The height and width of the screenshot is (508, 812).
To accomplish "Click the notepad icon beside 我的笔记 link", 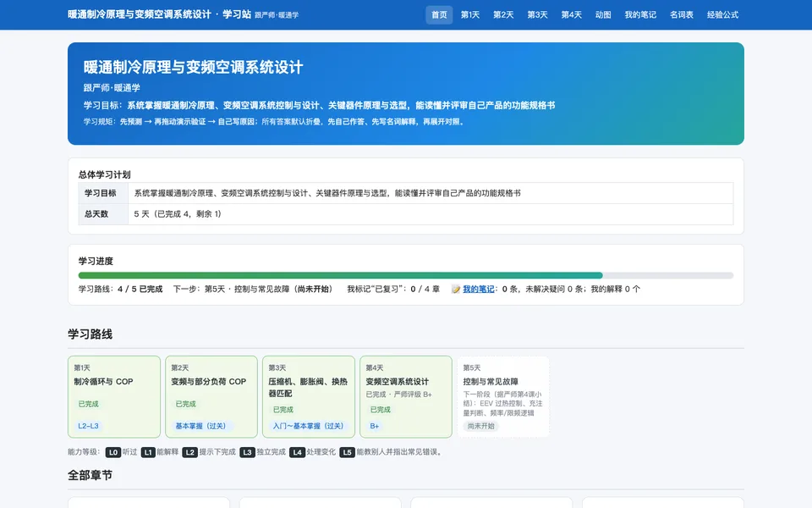I will [456, 290].
